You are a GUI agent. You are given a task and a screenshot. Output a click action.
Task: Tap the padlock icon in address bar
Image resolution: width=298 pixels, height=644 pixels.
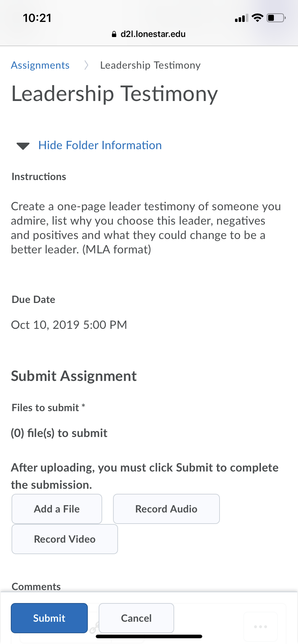[114, 34]
